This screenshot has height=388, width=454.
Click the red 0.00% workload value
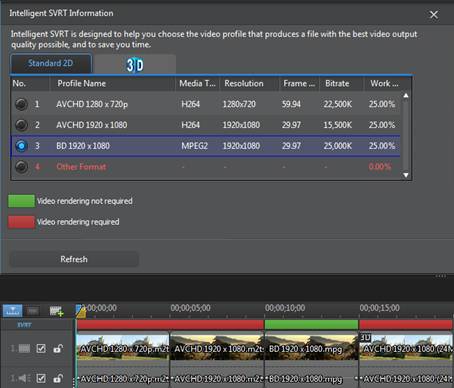pos(380,167)
